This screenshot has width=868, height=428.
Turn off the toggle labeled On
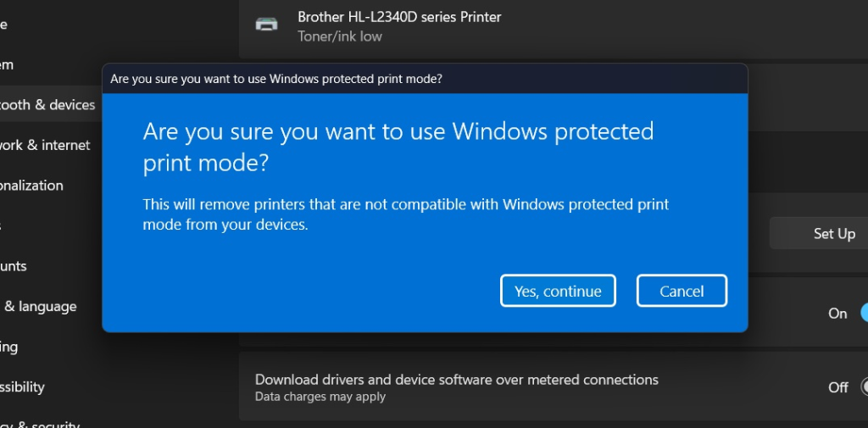tap(864, 313)
